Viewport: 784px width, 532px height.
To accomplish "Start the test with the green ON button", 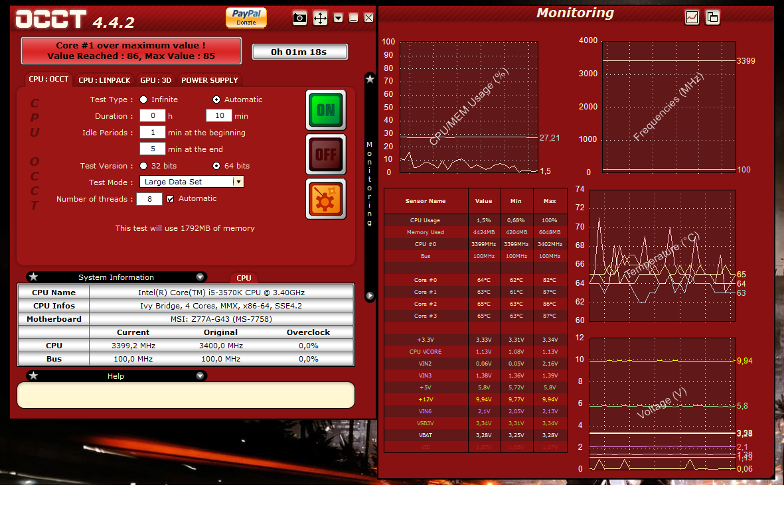I will point(326,110).
